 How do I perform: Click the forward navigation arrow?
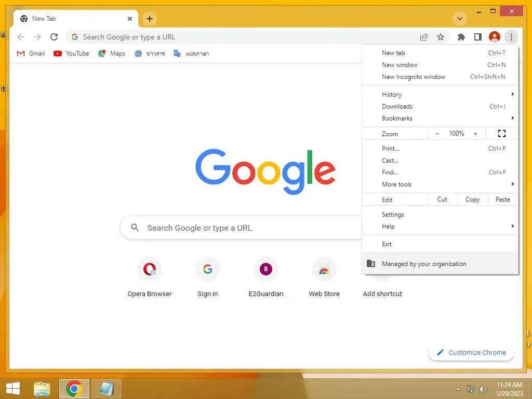point(37,37)
